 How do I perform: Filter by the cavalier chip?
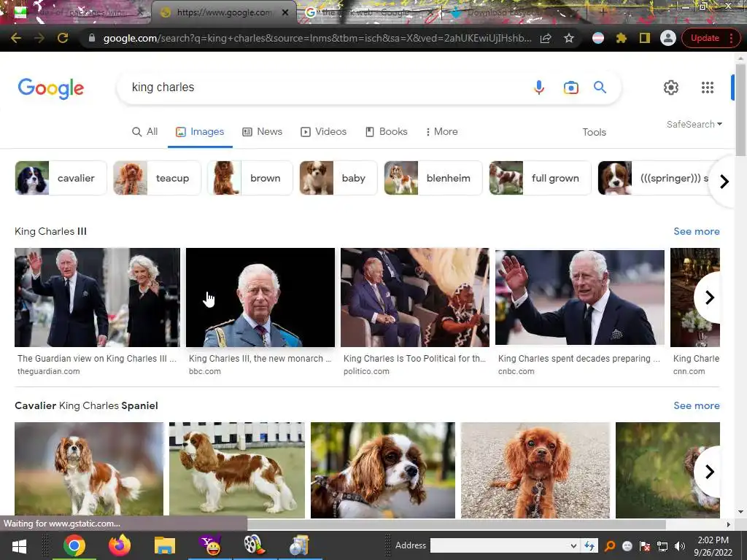coord(61,178)
